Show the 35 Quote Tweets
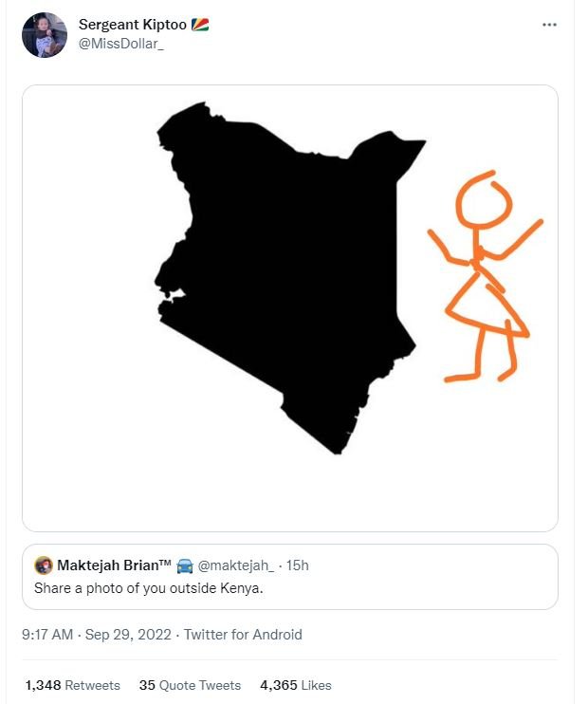 tap(190, 685)
